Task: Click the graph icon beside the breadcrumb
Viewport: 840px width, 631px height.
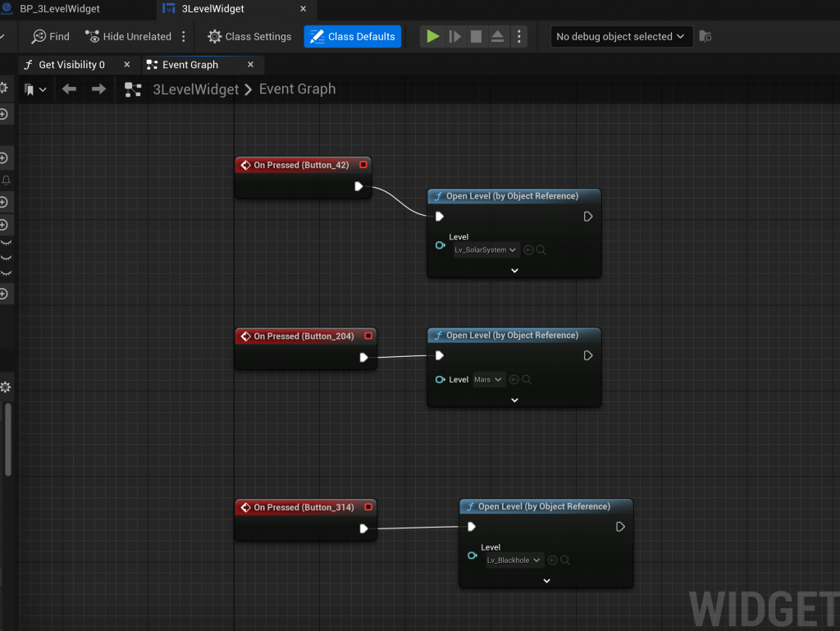Action: (133, 89)
